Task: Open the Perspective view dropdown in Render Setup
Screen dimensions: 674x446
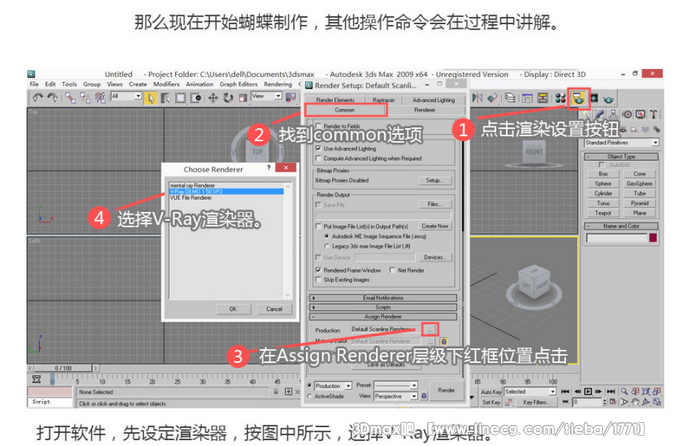Action: [396, 396]
